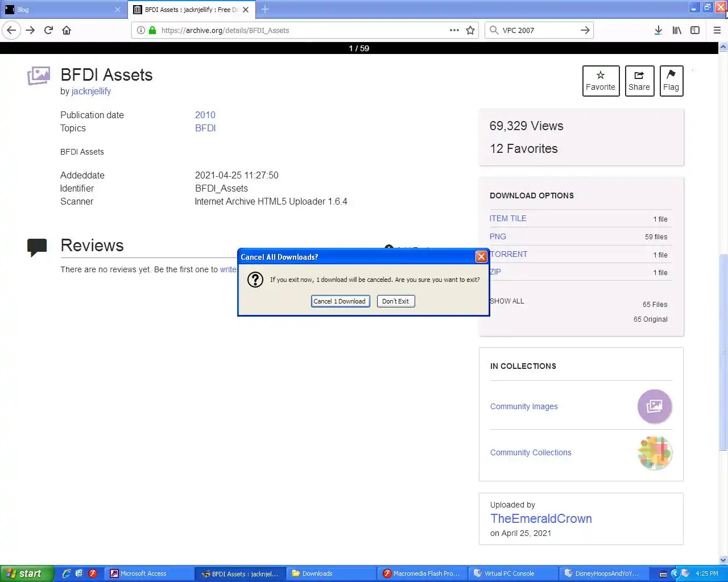
Task: Click the images media-type icon beside title
Action: coord(38,76)
